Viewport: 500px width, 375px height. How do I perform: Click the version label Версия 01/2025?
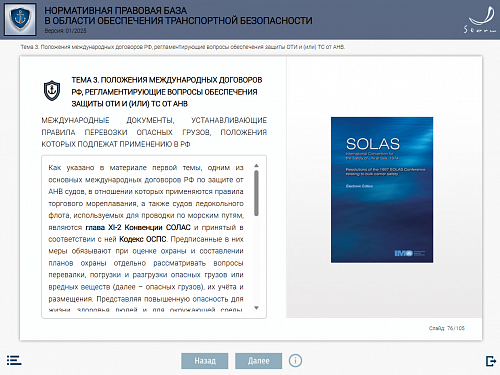coord(65,31)
